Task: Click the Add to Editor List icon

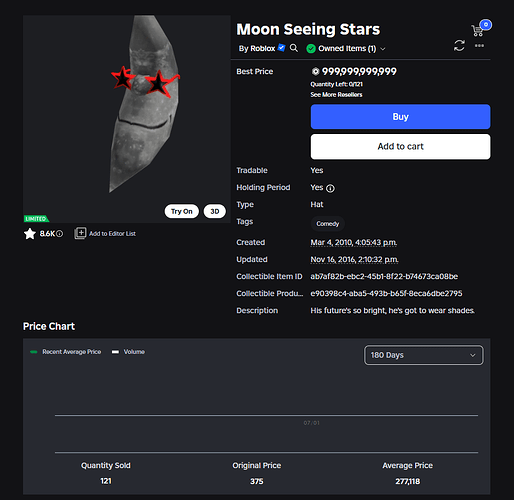Action: point(80,233)
